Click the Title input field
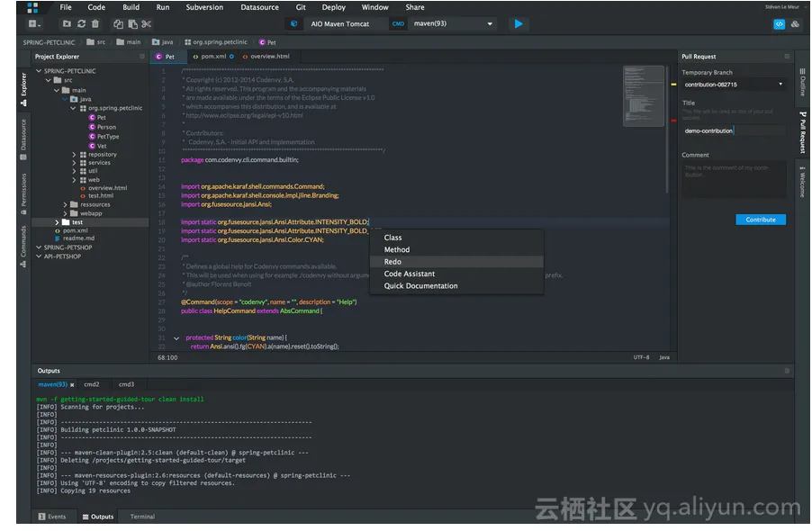Viewport: 812px width, 531px height. click(734, 130)
